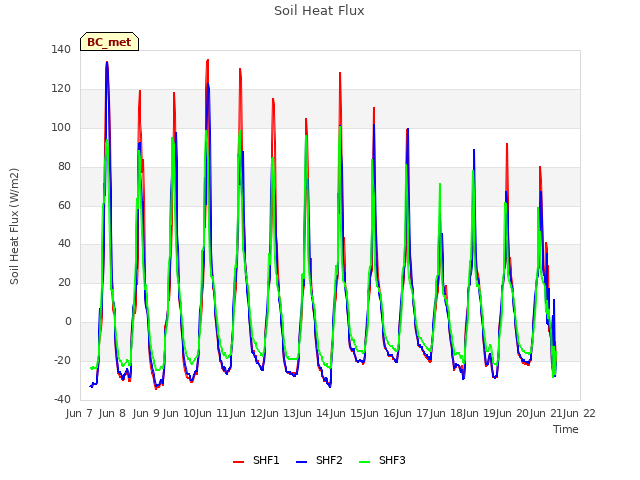The height and width of the screenshot is (480, 640).
Task: Click the x-axis label Jun 20
Action: [512, 413]
